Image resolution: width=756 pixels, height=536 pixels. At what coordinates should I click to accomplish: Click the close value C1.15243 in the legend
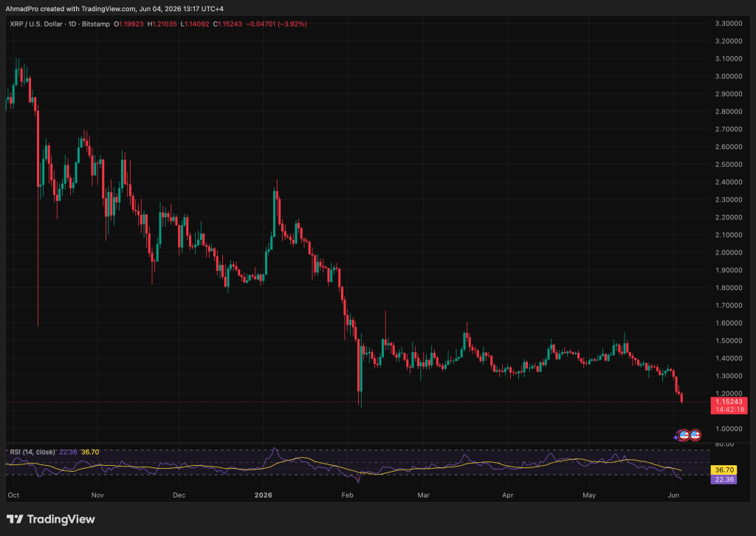[227, 24]
